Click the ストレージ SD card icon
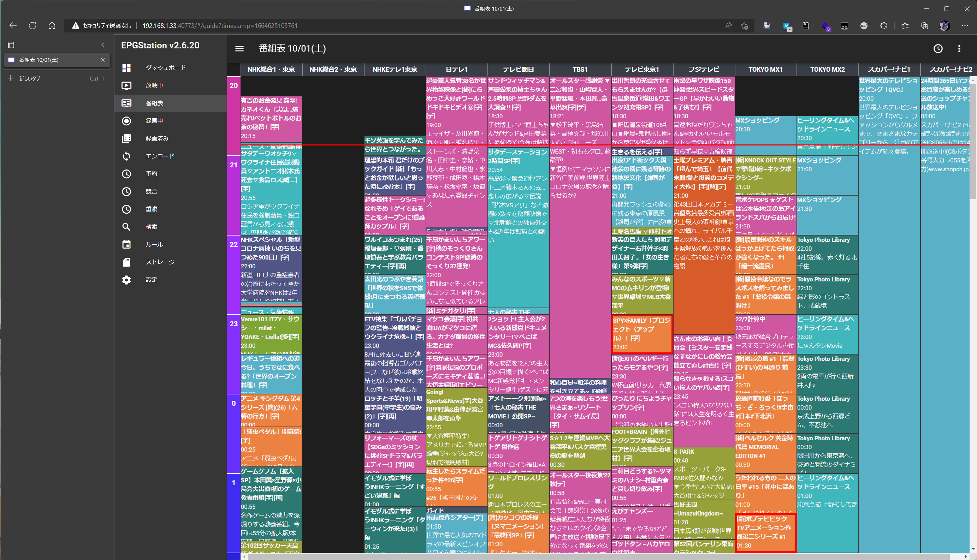 tap(126, 262)
